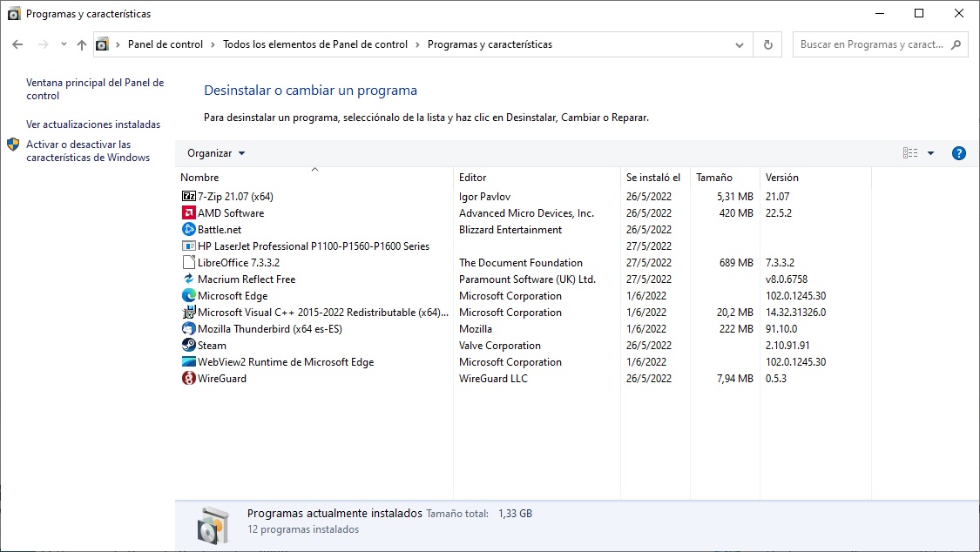The image size is (980, 552).
Task: Click the LibreOffice document icon
Action: pos(188,262)
